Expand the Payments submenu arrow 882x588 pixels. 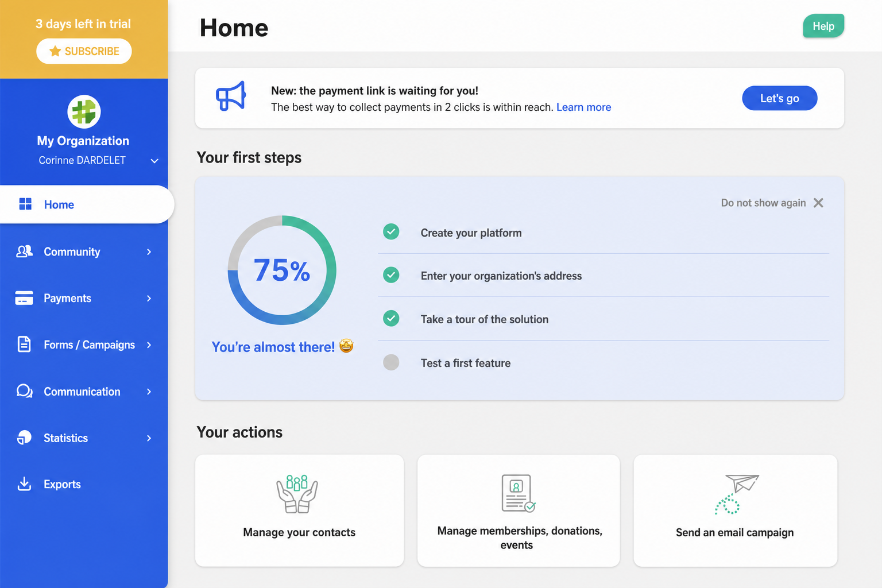pos(149,298)
